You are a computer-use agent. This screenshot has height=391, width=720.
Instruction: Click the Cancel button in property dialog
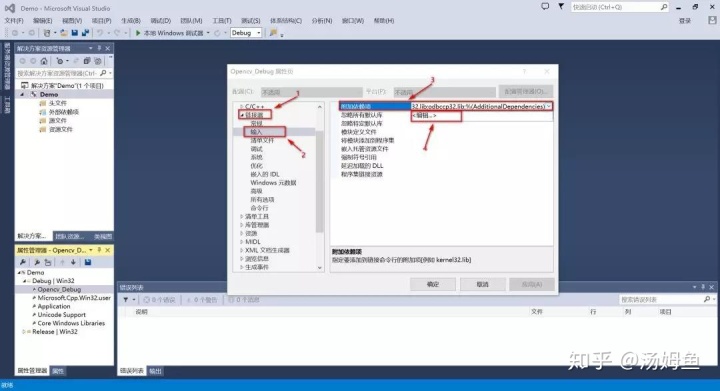[482, 284]
